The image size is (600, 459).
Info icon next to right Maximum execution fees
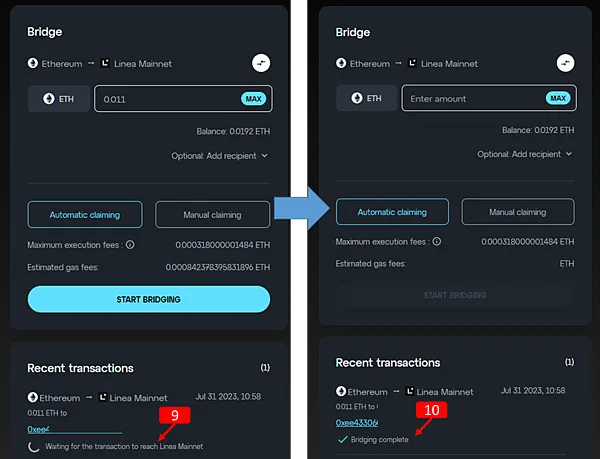click(437, 241)
